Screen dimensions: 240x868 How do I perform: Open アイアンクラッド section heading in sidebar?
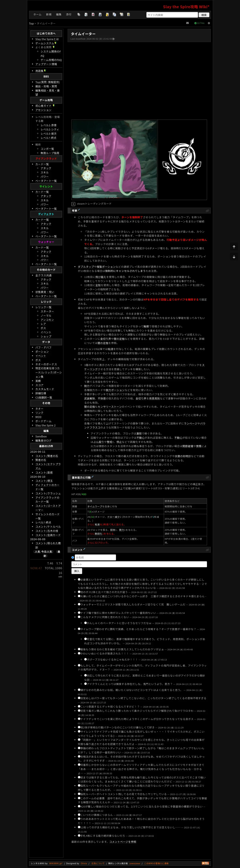[x=46, y=159]
